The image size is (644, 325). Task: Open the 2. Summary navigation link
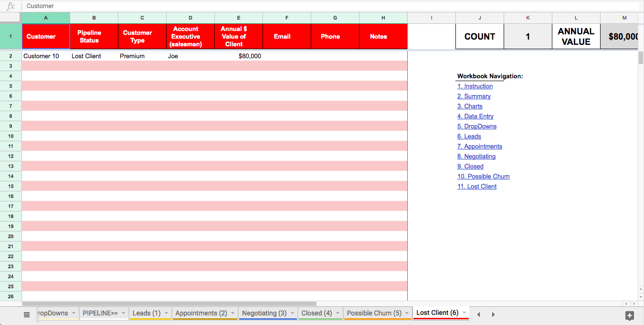474,96
